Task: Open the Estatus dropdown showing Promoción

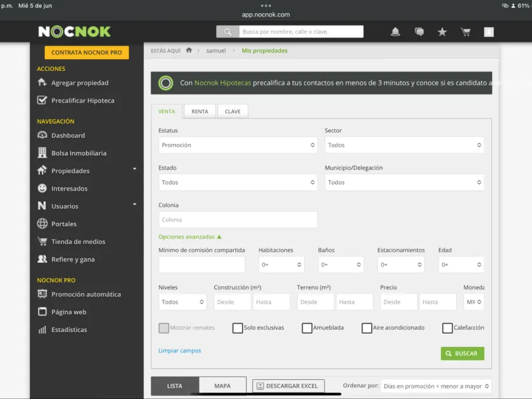Action: point(238,145)
